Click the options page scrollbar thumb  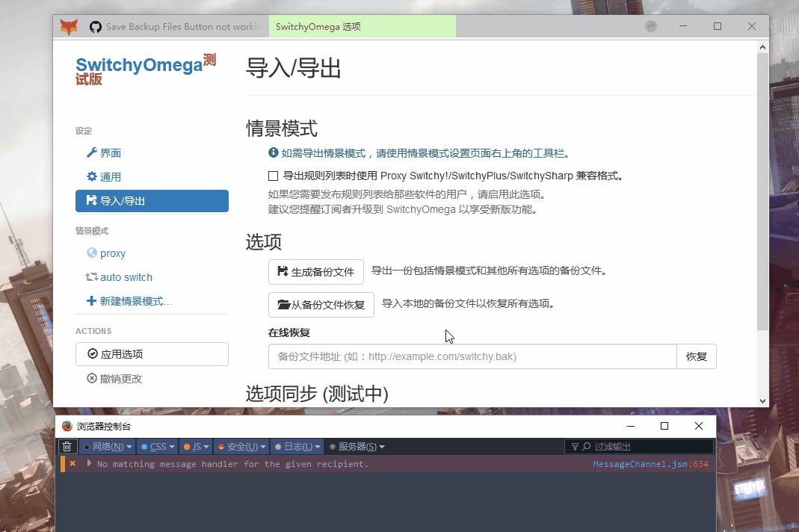point(762,191)
